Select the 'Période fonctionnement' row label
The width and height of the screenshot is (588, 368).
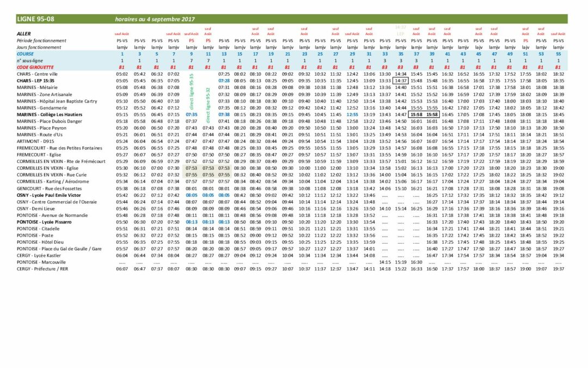pyautogui.click(x=41, y=40)
